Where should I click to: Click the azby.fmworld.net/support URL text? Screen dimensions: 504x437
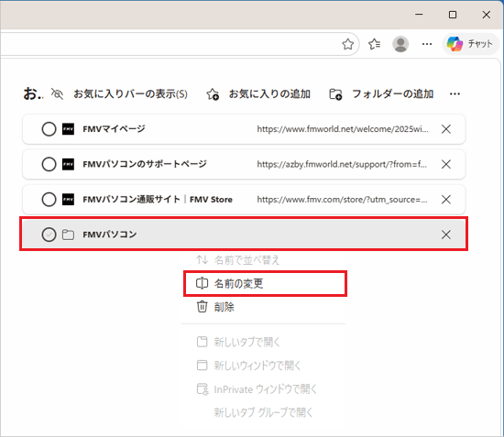pos(342,164)
